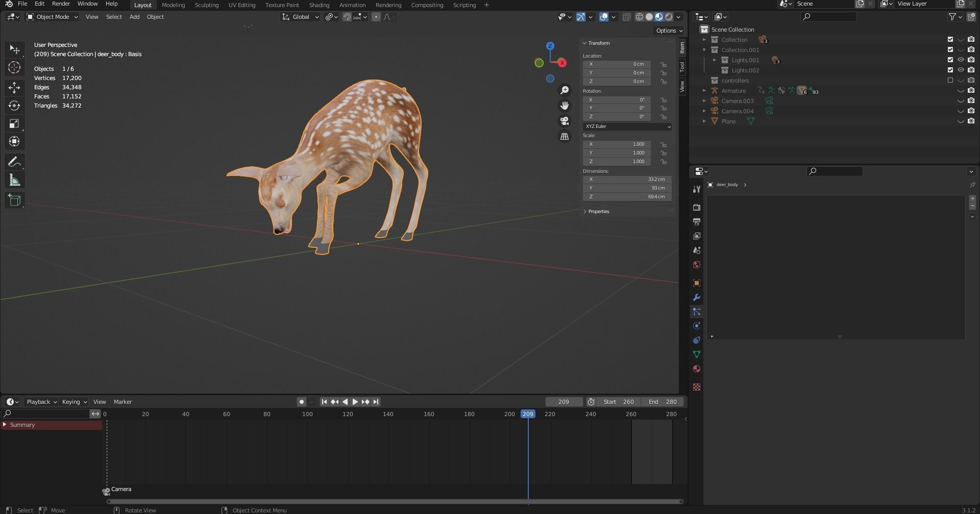Select the Rotate tool

pyautogui.click(x=14, y=106)
